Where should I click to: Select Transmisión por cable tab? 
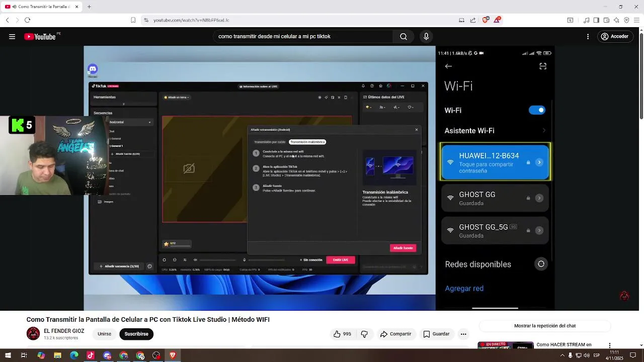point(270,142)
